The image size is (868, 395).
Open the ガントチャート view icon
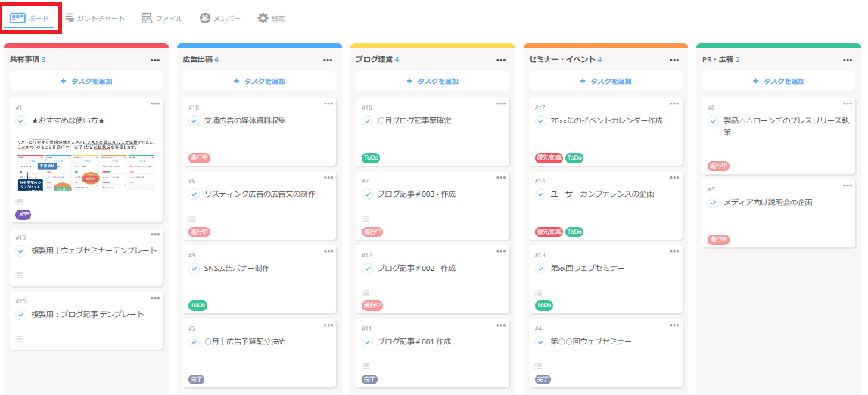pyautogui.click(x=70, y=17)
